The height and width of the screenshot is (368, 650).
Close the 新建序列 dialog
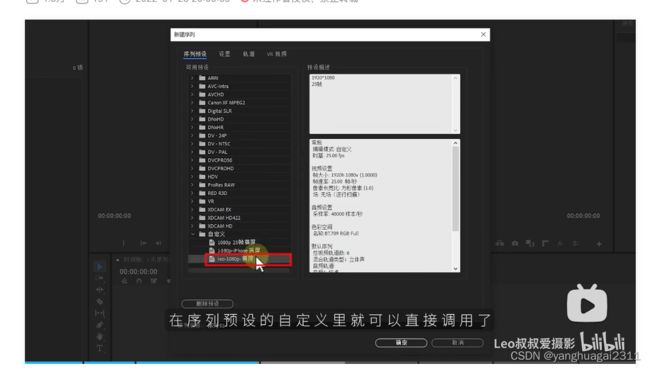(x=483, y=34)
